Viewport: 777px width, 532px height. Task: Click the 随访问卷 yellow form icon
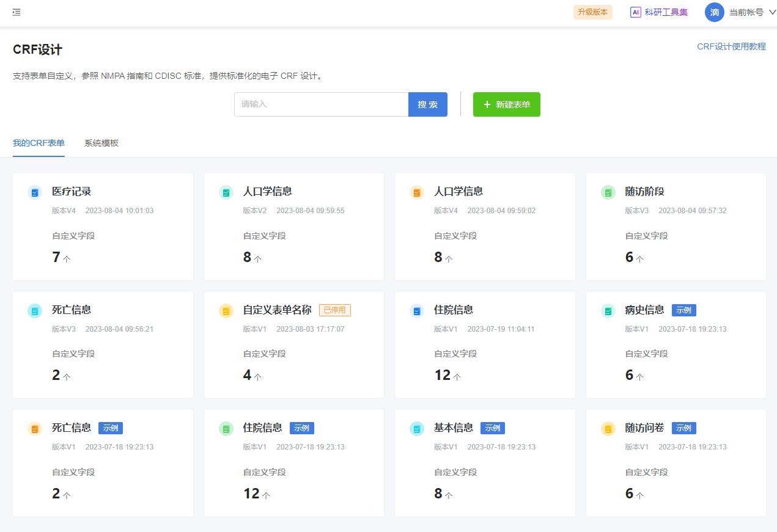(x=608, y=429)
